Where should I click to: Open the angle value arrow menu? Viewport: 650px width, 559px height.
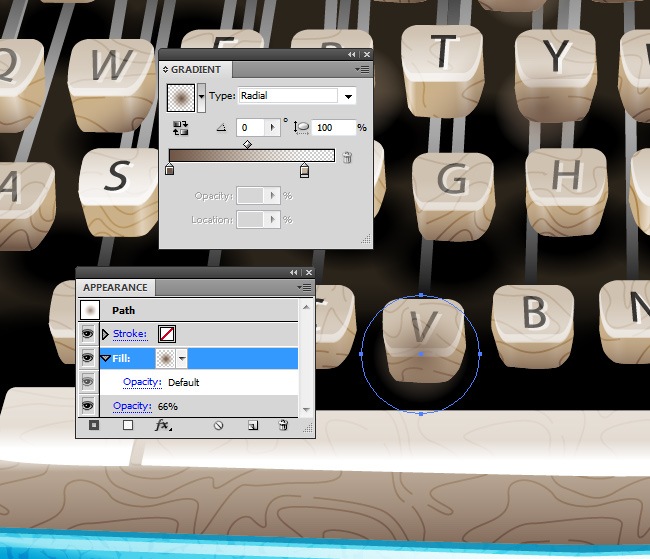[x=272, y=127]
